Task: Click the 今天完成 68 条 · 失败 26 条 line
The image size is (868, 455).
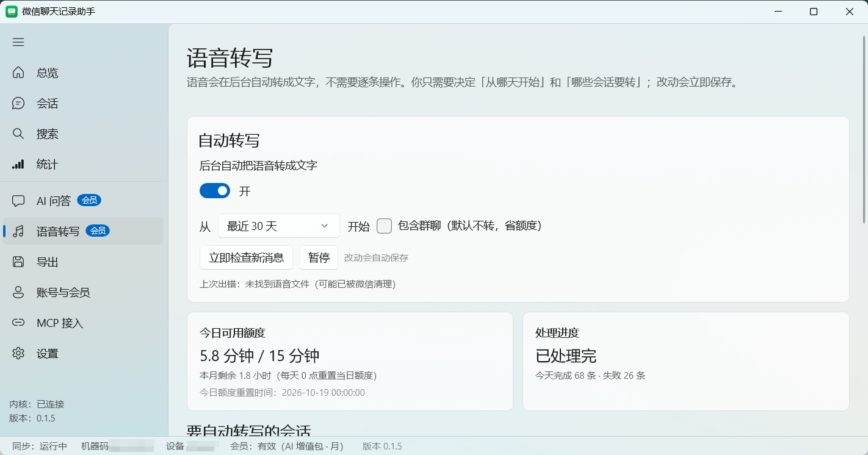Action: [x=590, y=376]
